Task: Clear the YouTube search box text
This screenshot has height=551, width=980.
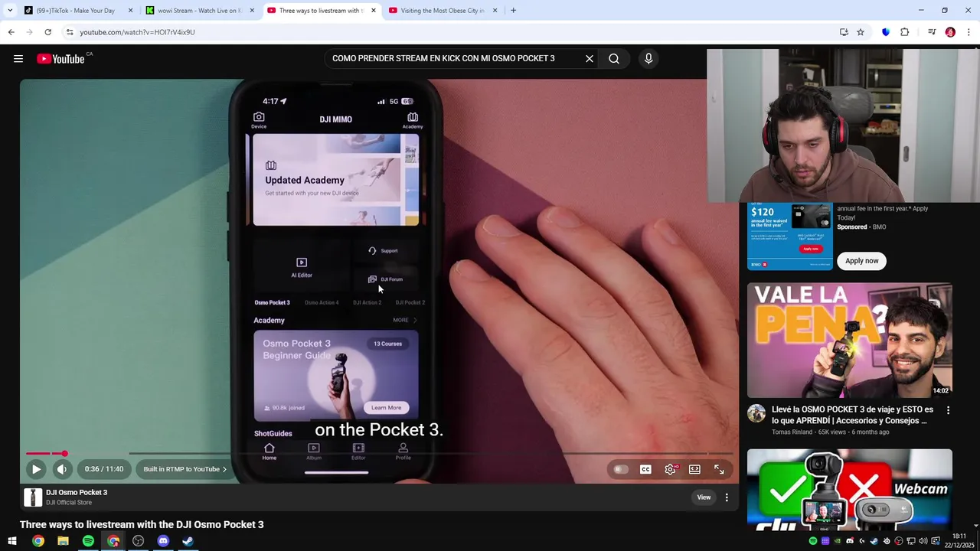Action: pyautogui.click(x=590, y=58)
